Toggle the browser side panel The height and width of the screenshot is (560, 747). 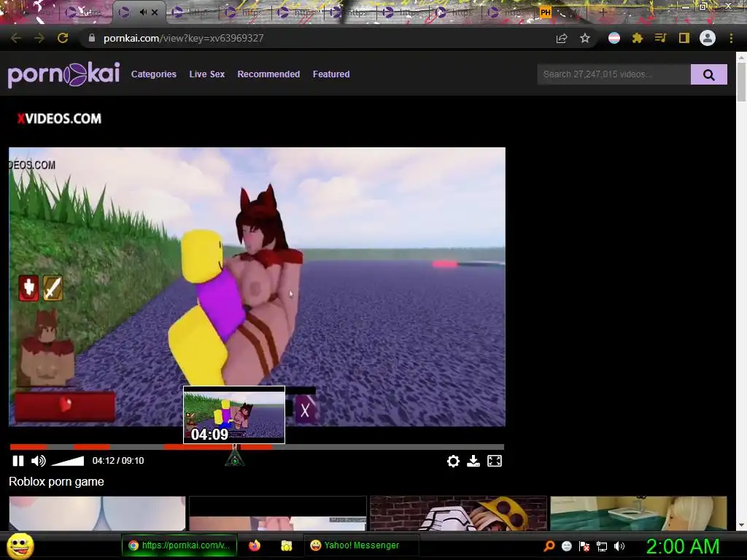684,38
